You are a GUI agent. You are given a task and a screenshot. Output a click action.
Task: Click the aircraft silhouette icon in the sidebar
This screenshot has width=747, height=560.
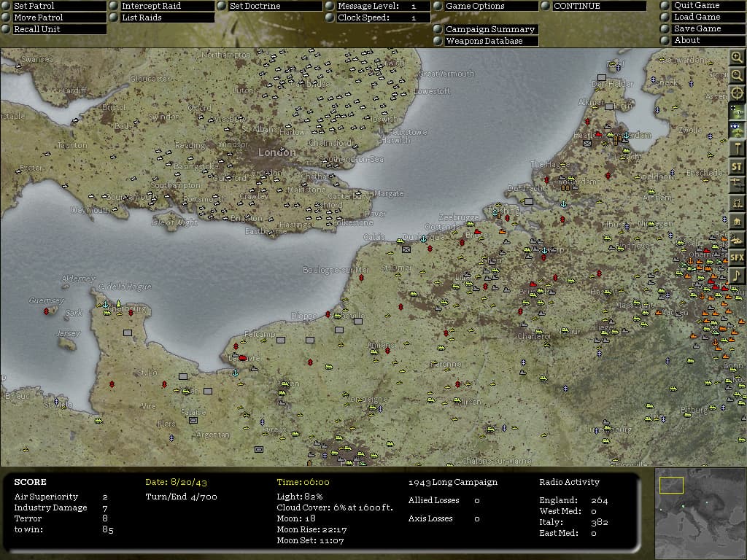[x=737, y=239]
